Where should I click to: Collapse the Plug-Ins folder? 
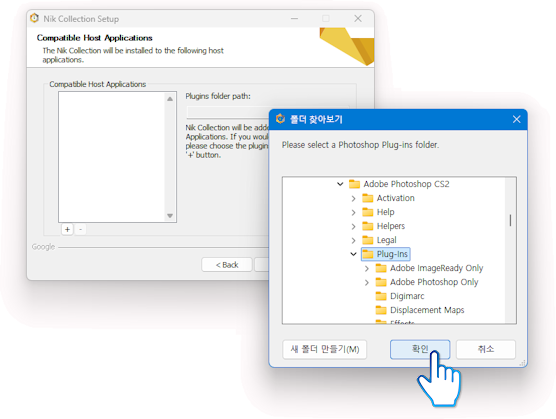[x=353, y=254]
